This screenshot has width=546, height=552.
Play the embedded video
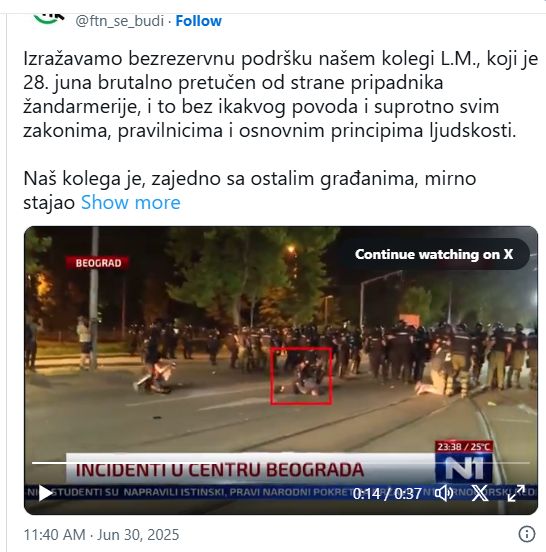click(x=45, y=493)
